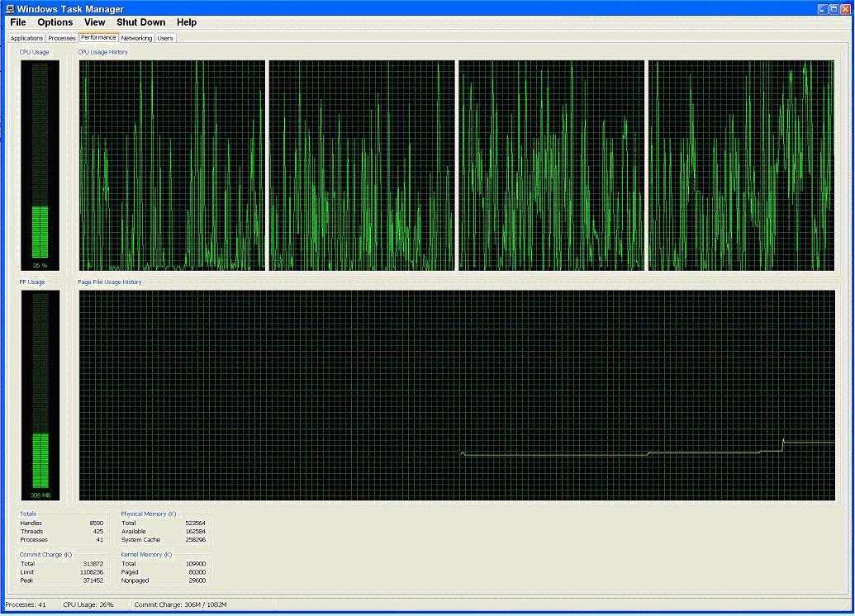Select Kernel Memory total "109900"

[x=196, y=564]
